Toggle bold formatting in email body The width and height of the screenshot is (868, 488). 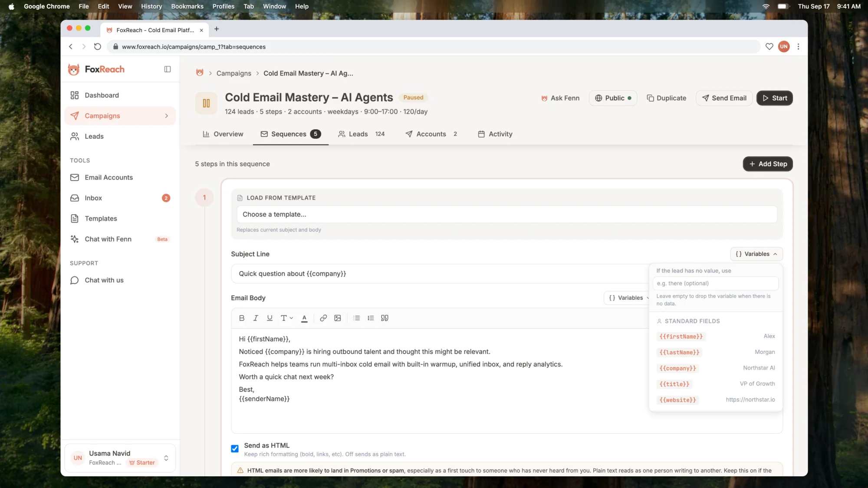pos(242,318)
